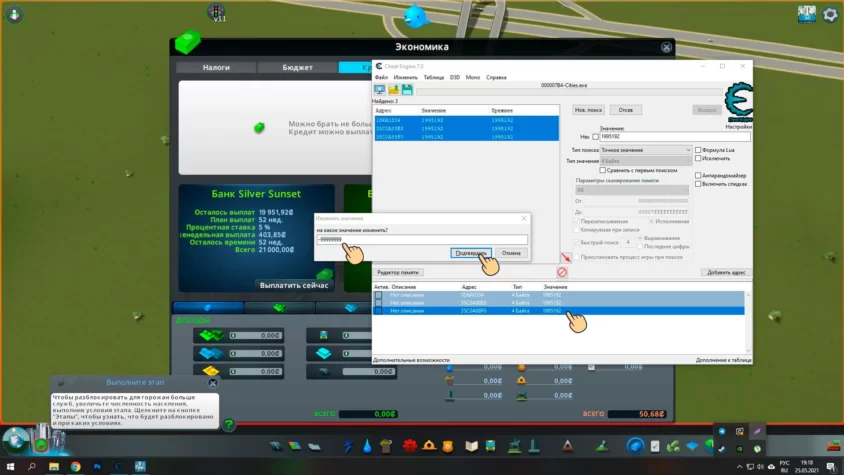Toggle active box for address-list row 35C0A88F0
This screenshot has width=844, height=475.
tap(378, 311)
